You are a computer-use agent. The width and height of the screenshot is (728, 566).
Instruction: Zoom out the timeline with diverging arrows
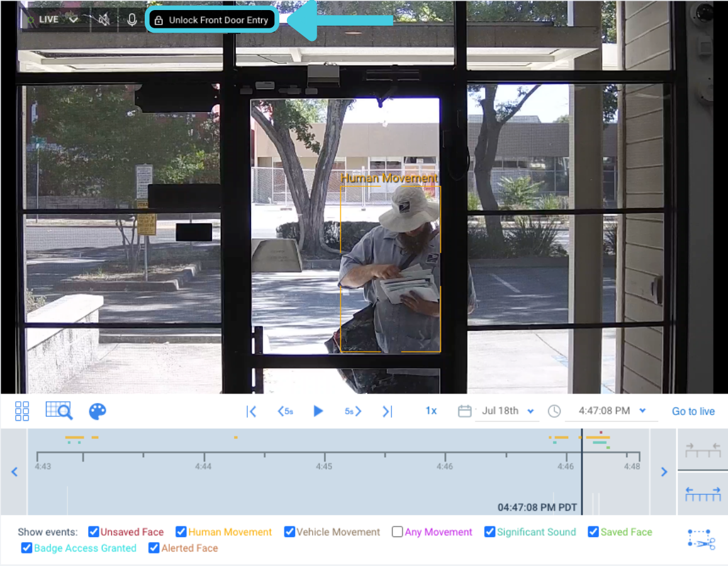pyautogui.click(x=702, y=494)
